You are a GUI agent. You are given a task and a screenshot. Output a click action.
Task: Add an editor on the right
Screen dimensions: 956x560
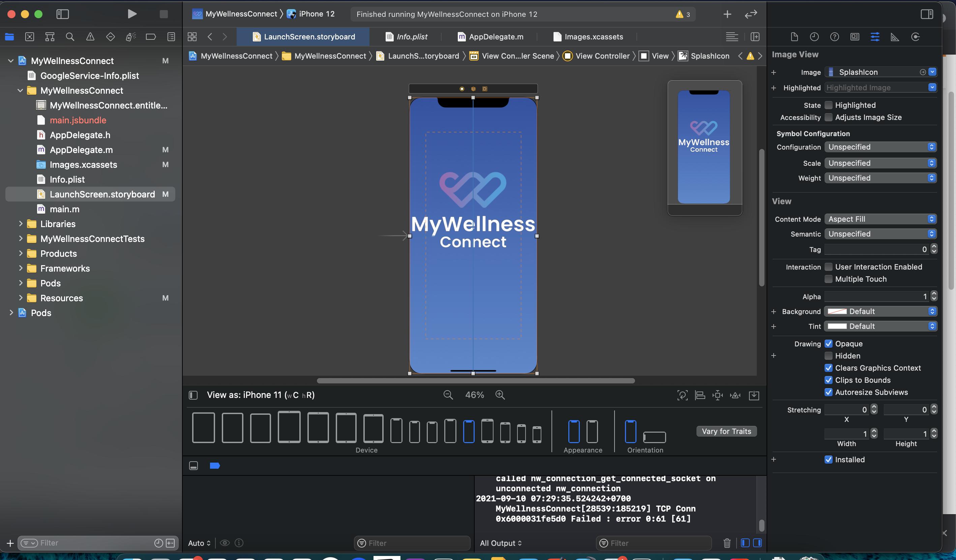[x=755, y=37]
